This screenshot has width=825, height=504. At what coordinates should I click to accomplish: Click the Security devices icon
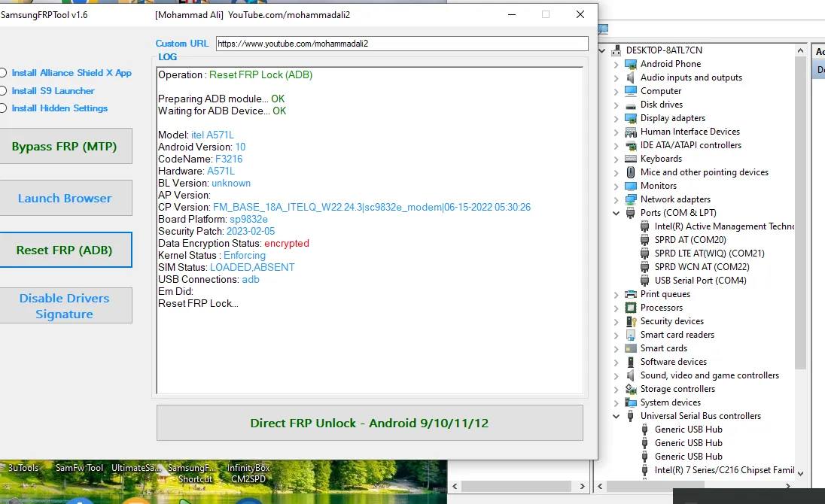[x=631, y=321]
